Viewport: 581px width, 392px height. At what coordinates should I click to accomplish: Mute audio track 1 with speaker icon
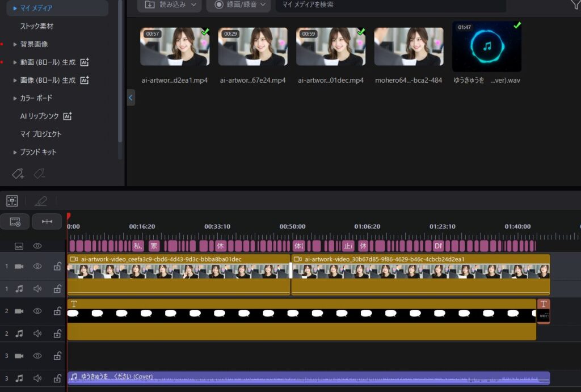[37, 289]
